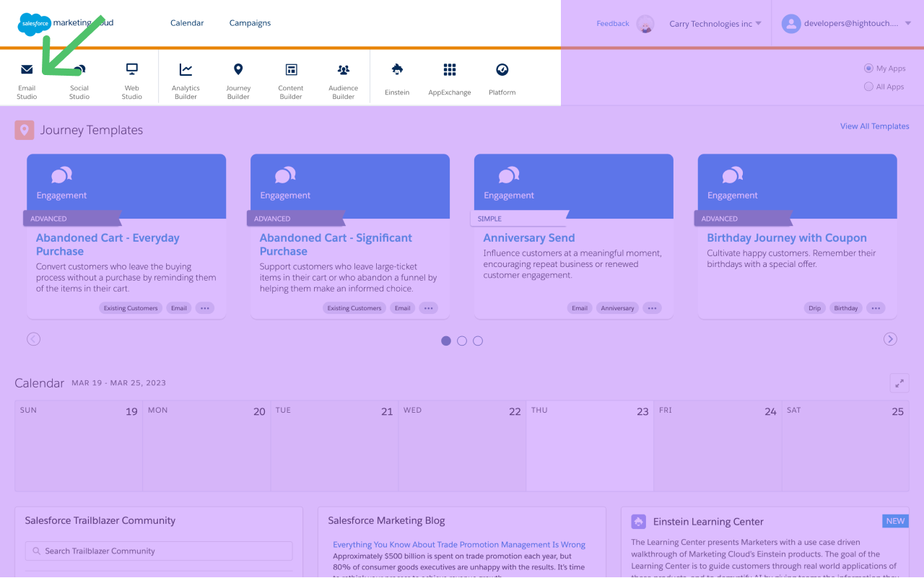Open Email Studio app

[x=27, y=80]
